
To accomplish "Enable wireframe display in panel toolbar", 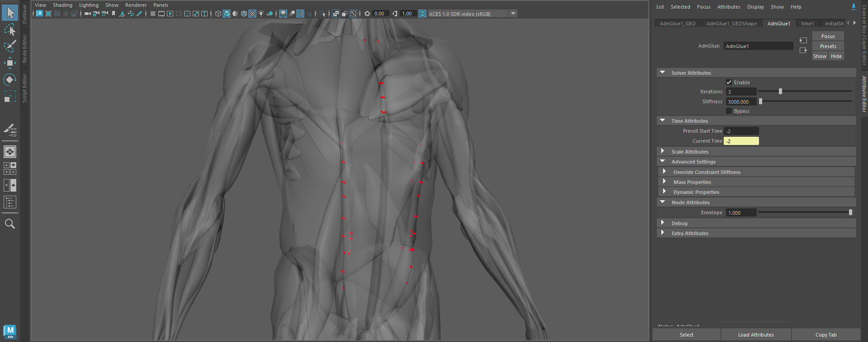I will point(218,14).
